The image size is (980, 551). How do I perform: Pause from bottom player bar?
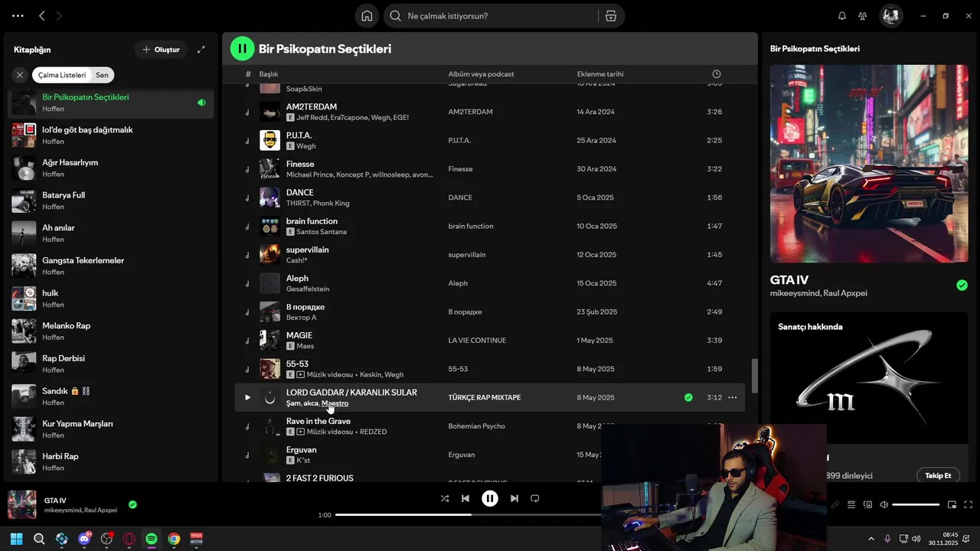pyautogui.click(x=490, y=498)
